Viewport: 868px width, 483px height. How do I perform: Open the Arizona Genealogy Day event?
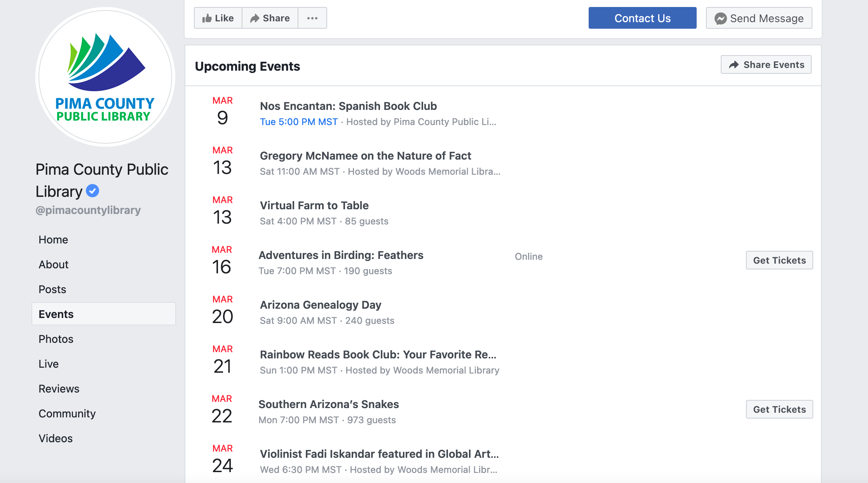321,305
